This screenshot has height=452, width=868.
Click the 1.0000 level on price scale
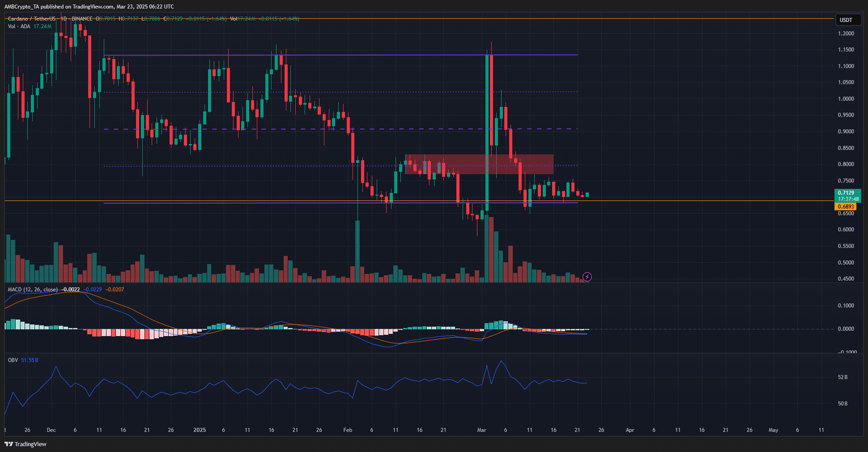(x=846, y=99)
